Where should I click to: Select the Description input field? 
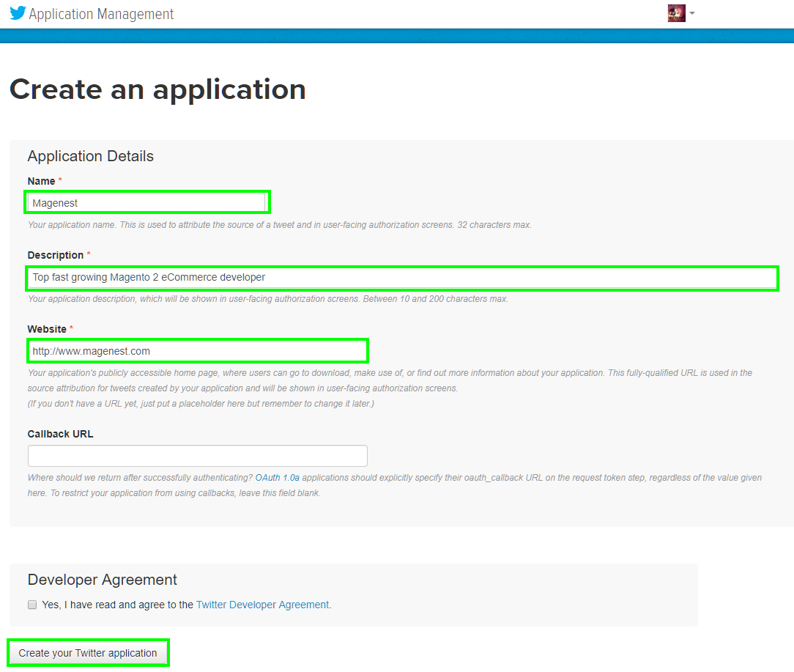[x=402, y=278]
